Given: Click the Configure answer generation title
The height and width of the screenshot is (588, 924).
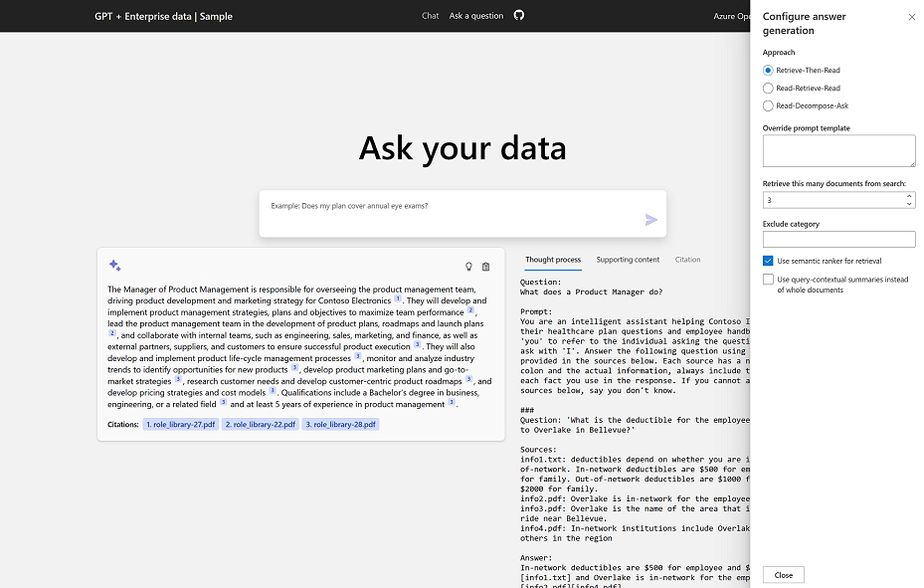Looking at the screenshot, I should 804,24.
